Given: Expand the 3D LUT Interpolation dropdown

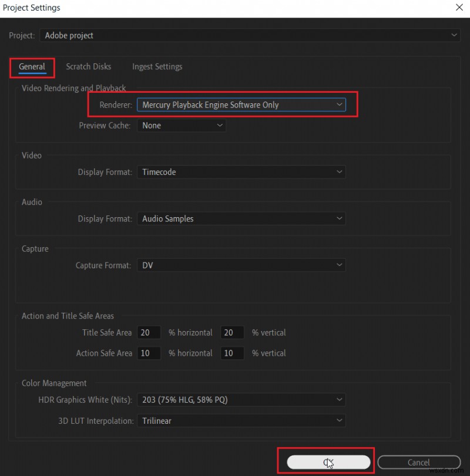Looking at the screenshot, I should coord(241,420).
